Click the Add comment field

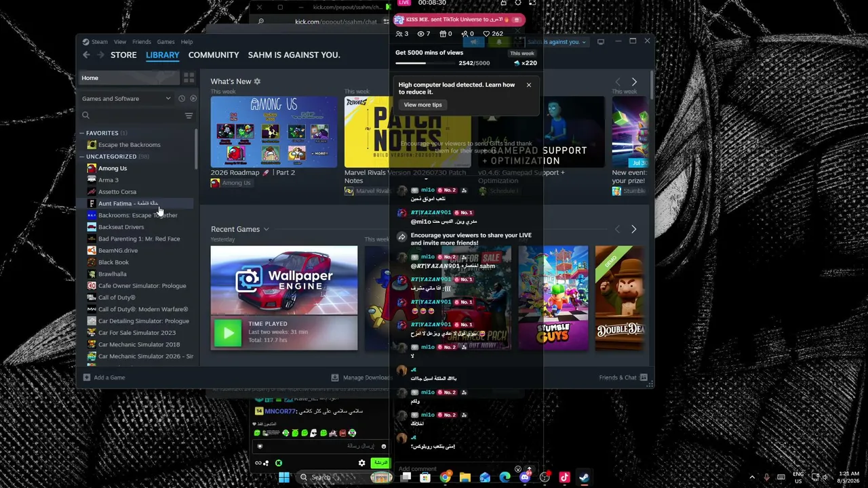[454, 469]
